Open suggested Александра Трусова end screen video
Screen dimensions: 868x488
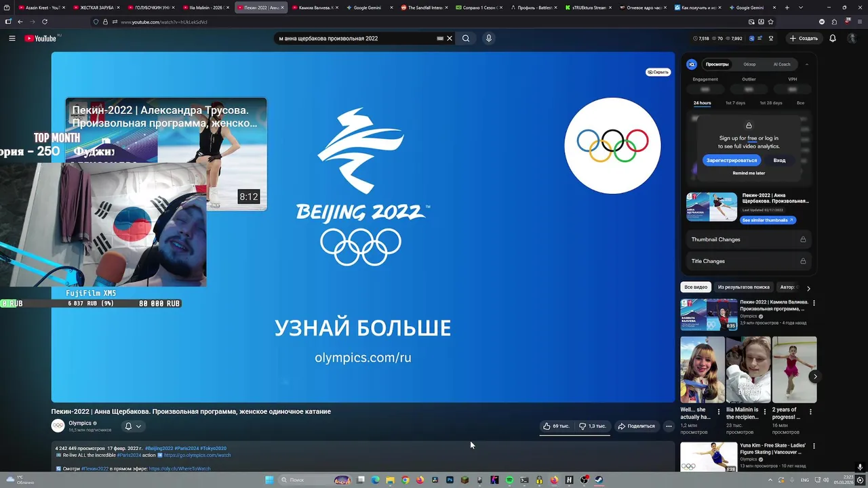(166, 154)
